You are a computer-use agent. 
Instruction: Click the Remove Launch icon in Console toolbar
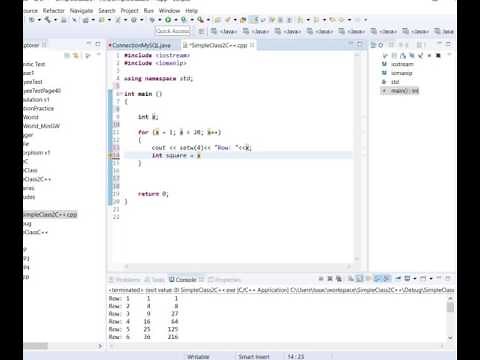coord(330,278)
